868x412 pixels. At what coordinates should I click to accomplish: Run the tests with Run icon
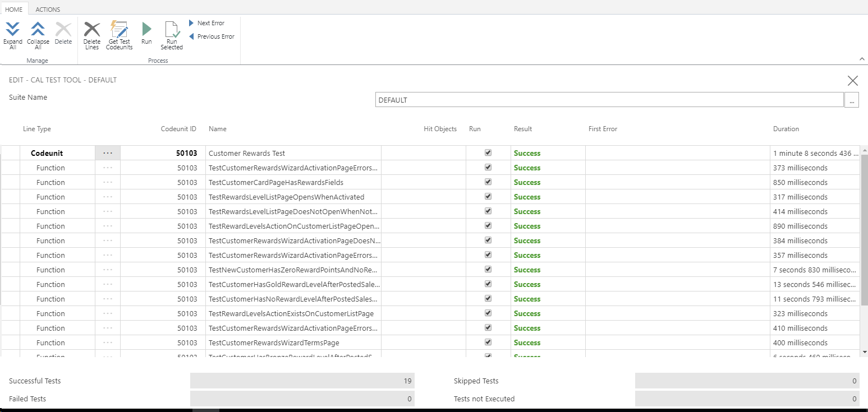point(146,30)
